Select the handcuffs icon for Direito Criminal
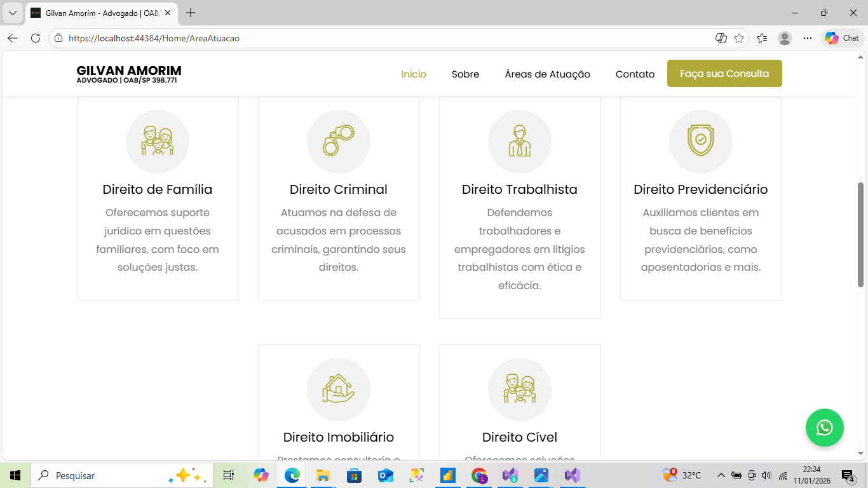 [x=339, y=141]
